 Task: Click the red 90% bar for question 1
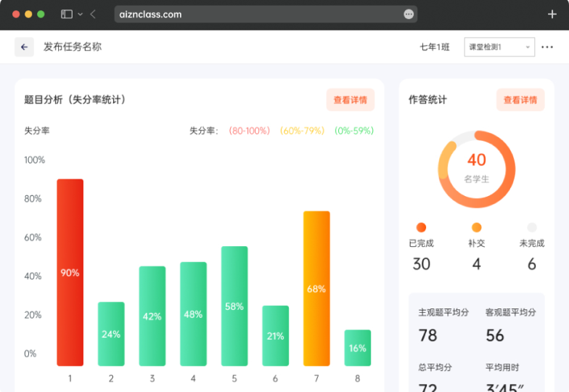coord(70,272)
